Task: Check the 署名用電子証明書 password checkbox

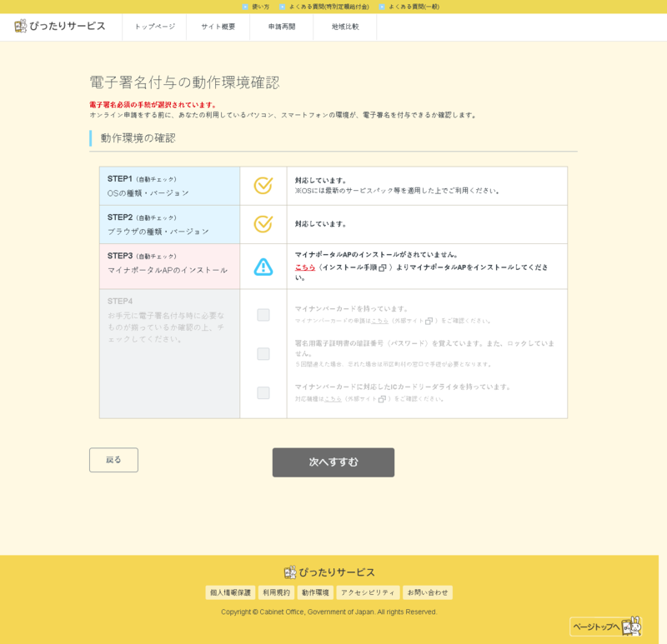Action: tap(263, 354)
